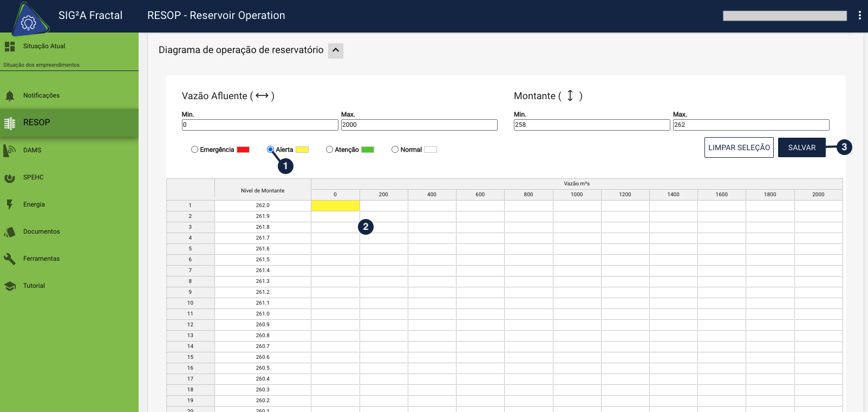The image size is (868, 412).
Task: Click the green Atenção color swatch
Action: 368,150
